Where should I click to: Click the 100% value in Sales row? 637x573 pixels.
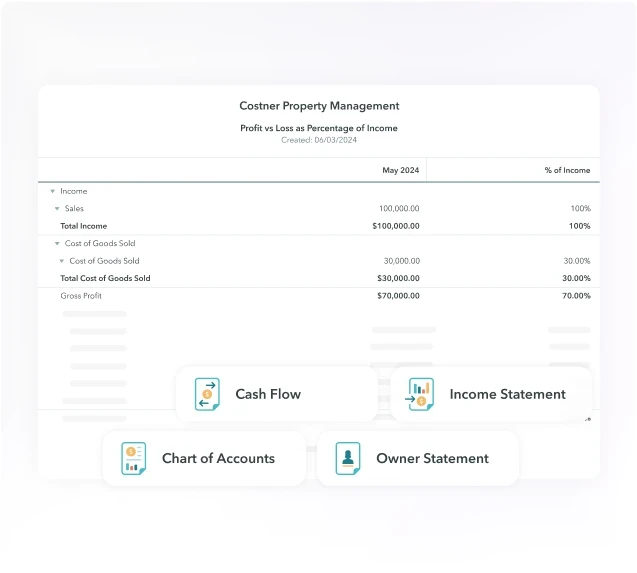click(x=581, y=208)
